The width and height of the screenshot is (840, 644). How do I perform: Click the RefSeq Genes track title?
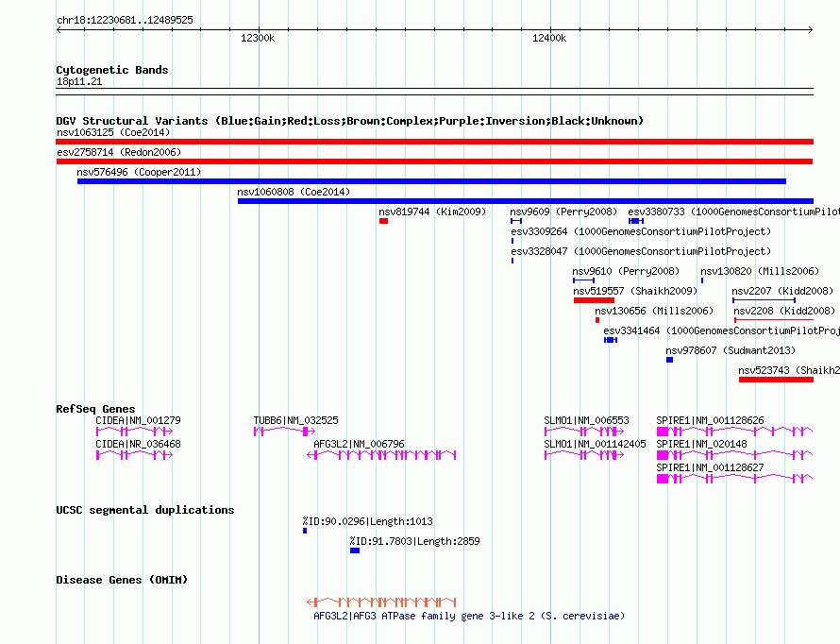pyautogui.click(x=96, y=409)
